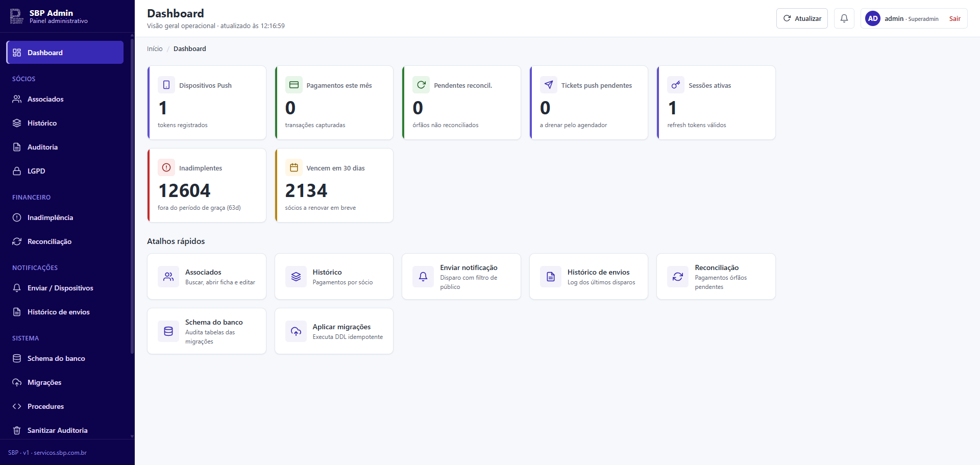Open Sanitizar Auditoria in sidebar
This screenshot has height=465, width=980.
pyautogui.click(x=65, y=430)
